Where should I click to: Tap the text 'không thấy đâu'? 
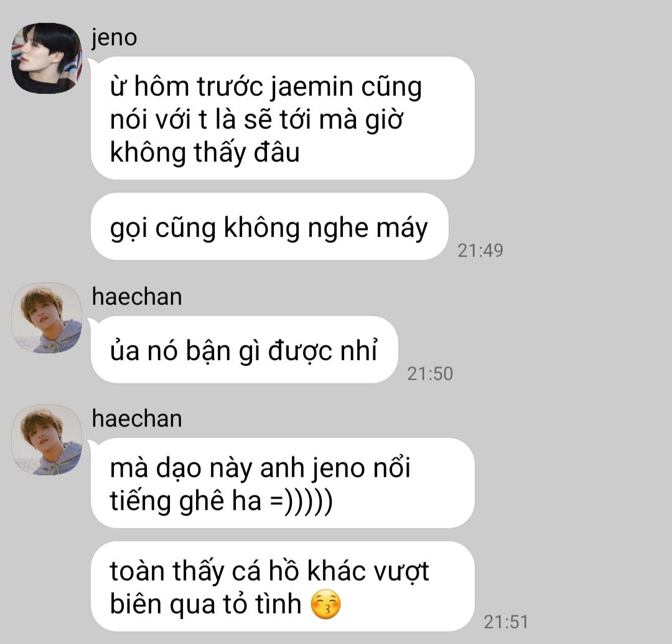pyautogui.click(x=205, y=153)
